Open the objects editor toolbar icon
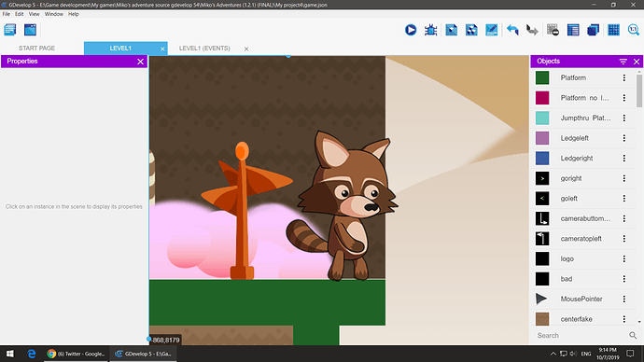This screenshot has width=644, height=362. coord(451,30)
